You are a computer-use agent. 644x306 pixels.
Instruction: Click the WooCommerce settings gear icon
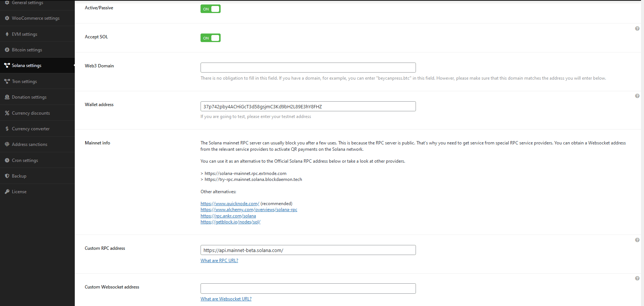pyautogui.click(x=7, y=18)
